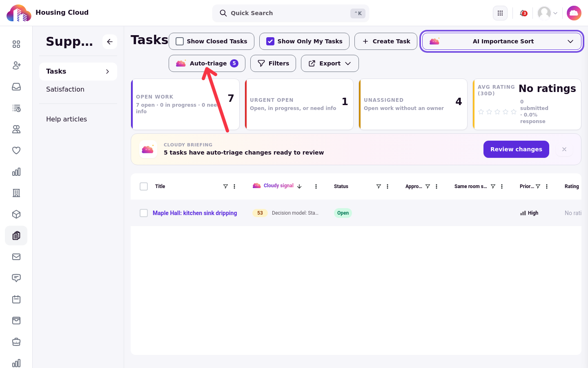Open the Cloudy signal column options menu
The height and width of the screenshot is (368, 588).
point(316,186)
